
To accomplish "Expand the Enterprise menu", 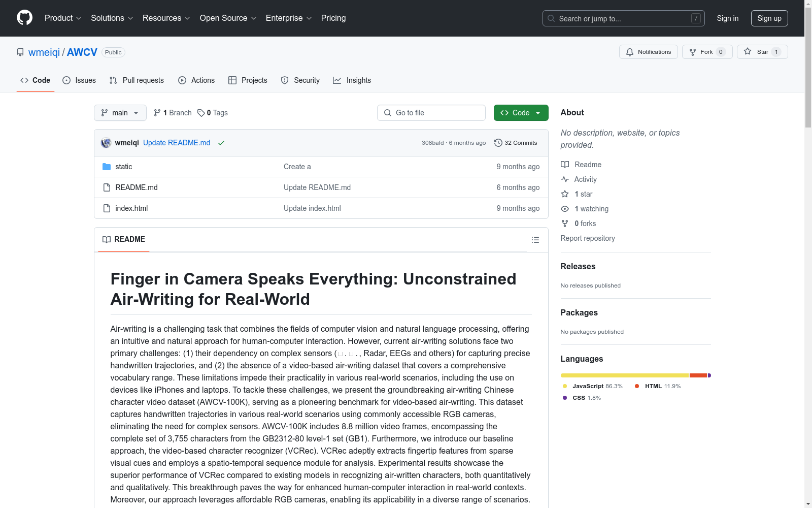I will pyautogui.click(x=289, y=18).
